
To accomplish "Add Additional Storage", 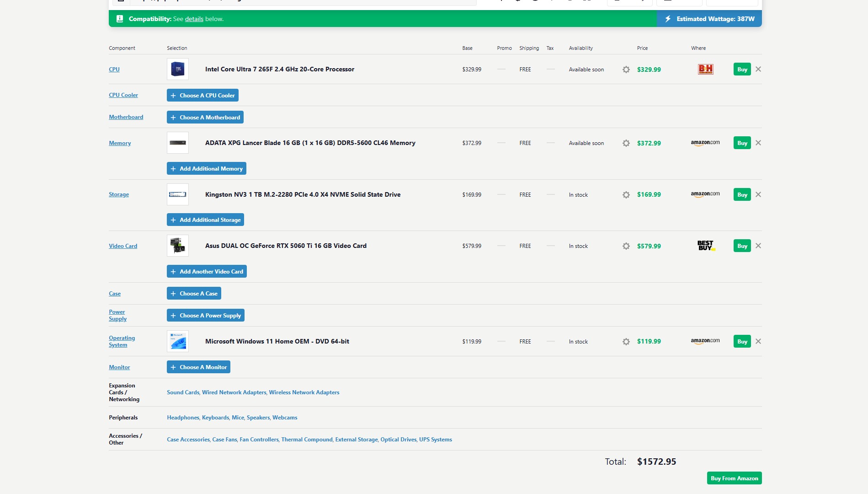I will (205, 220).
